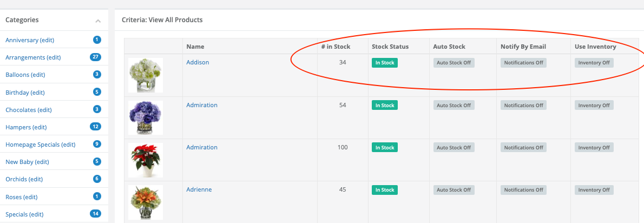Toggle Addison's In Stock status badge
Viewport: 644px width, 223px height.
(385, 63)
